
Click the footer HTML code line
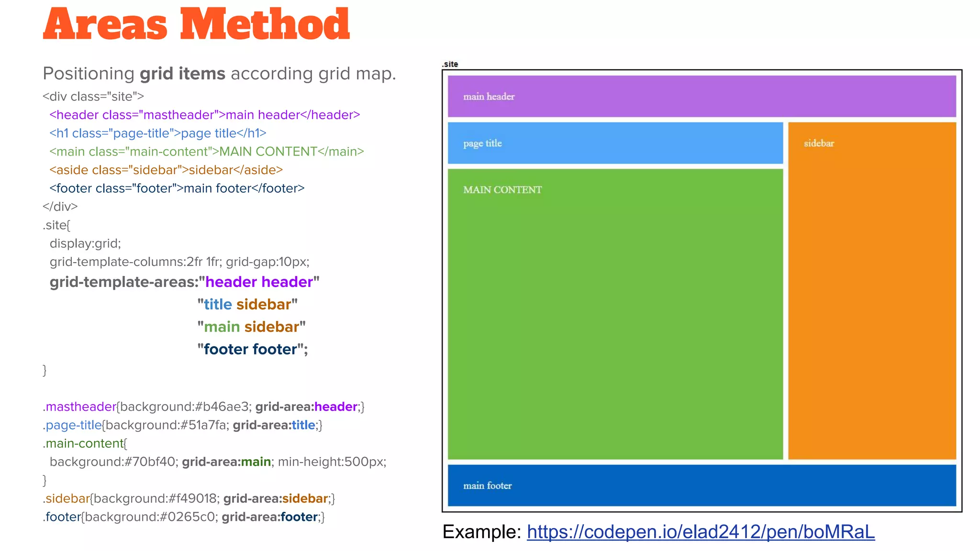coord(177,188)
